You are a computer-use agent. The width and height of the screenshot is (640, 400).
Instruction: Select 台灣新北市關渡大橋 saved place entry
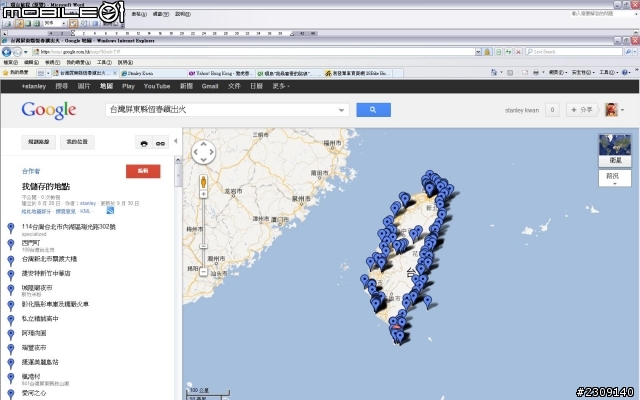point(49,259)
